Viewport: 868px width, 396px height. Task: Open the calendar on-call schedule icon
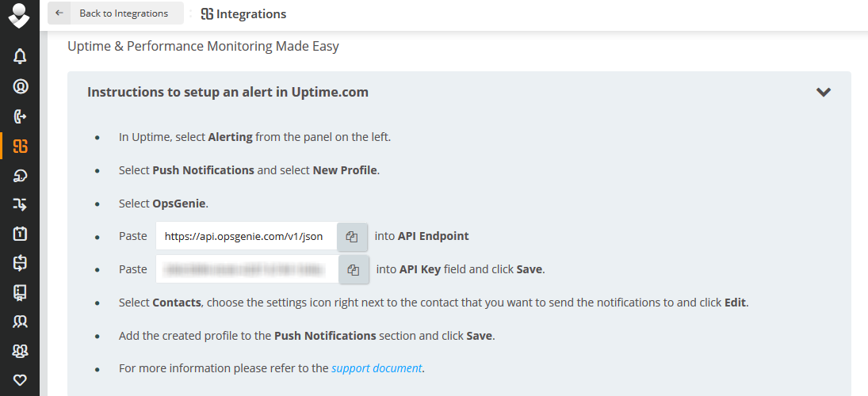click(20, 234)
